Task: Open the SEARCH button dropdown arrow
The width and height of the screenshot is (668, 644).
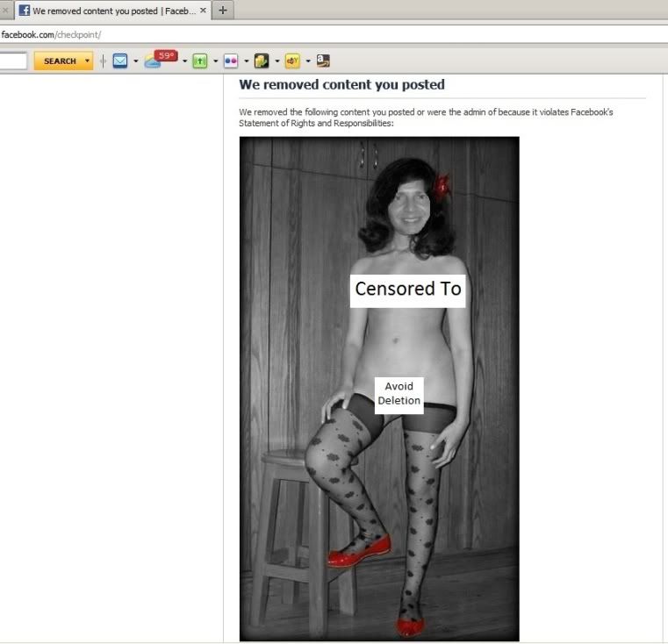Action: tap(87, 61)
